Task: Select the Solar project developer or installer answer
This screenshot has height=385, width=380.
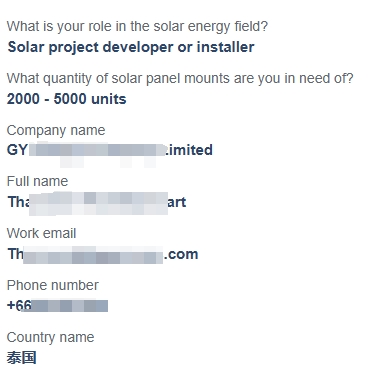Action: pos(131,47)
